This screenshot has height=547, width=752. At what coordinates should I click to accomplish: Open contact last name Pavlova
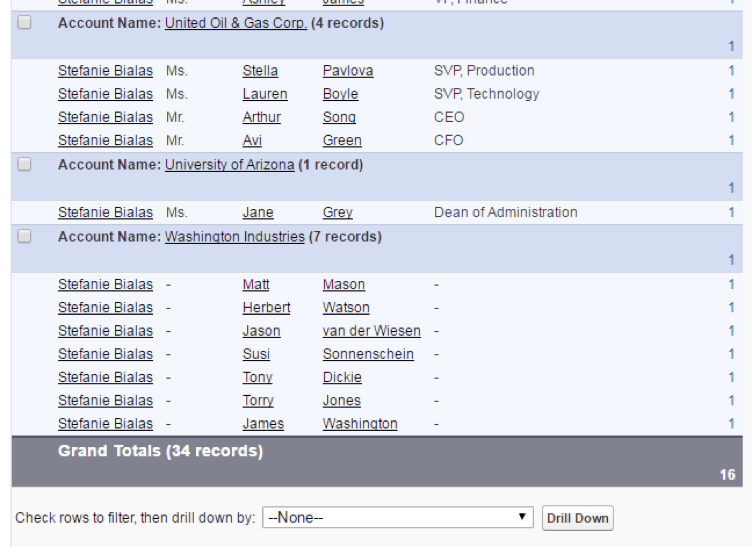click(348, 70)
